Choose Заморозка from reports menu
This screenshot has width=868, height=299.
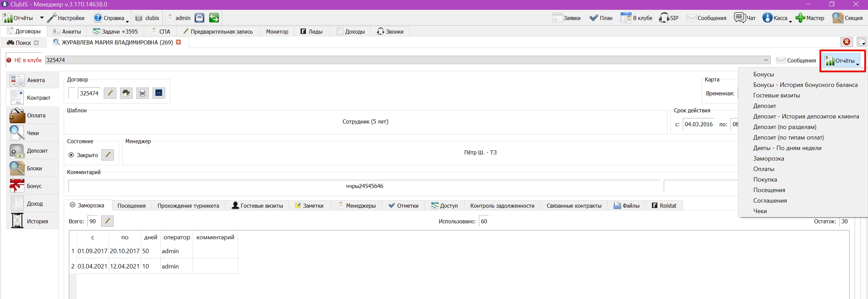pos(769,158)
